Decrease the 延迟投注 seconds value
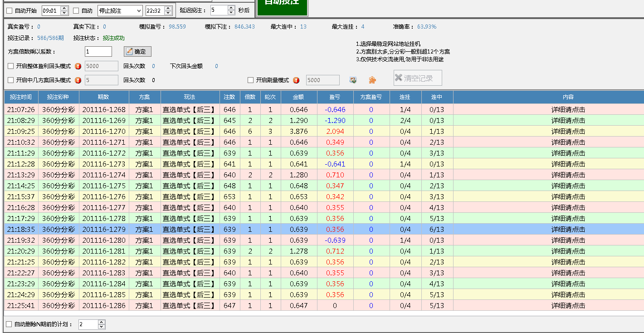The width and height of the screenshot is (644, 333). point(231,12)
